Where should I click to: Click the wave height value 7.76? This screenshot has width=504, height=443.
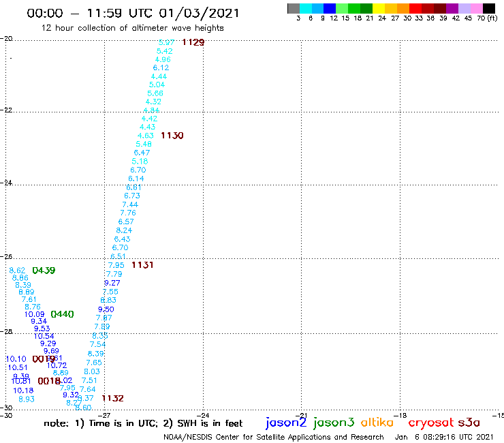[x=128, y=213]
